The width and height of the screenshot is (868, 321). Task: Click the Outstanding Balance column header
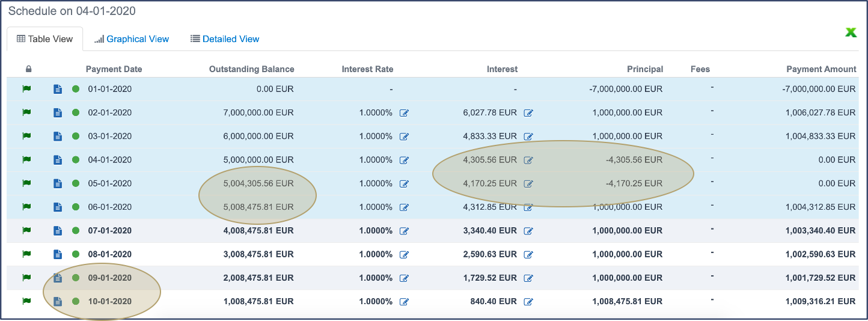pyautogui.click(x=251, y=69)
